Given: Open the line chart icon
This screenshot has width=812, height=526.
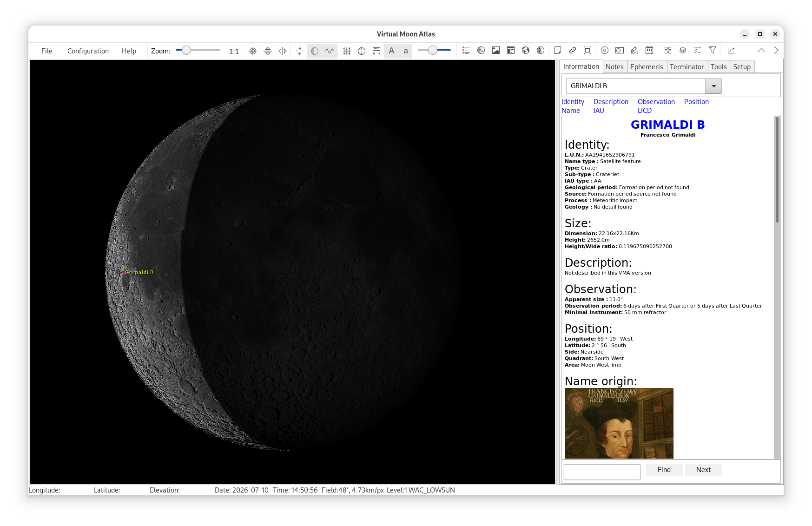Looking at the screenshot, I should click(731, 51).
